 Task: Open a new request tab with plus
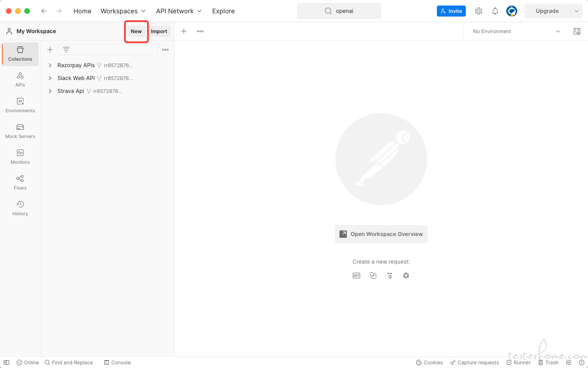point(184,31)
